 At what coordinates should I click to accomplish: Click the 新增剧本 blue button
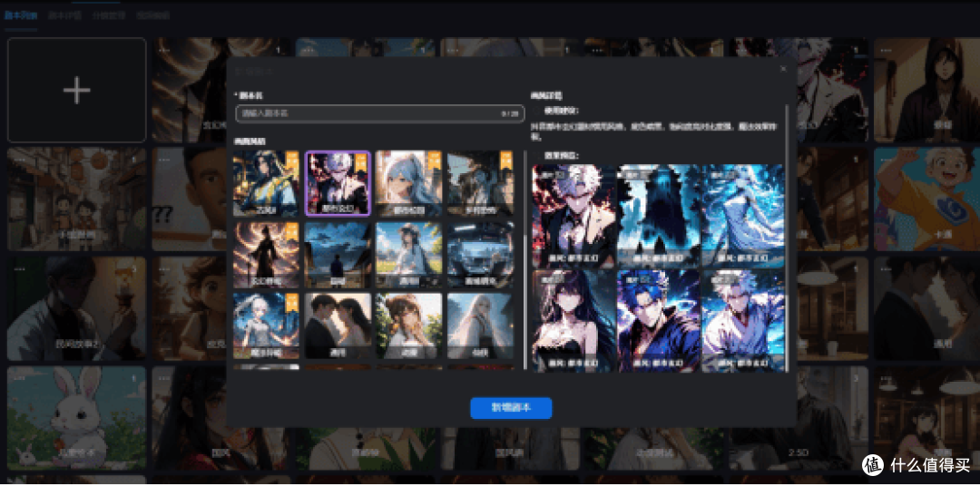coord(511,408)
